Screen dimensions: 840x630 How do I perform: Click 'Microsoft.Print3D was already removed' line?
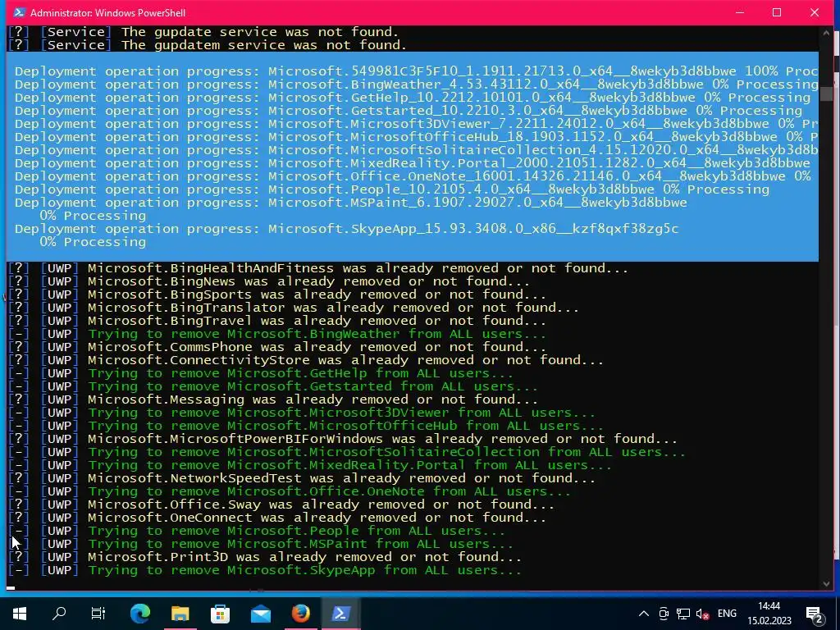(265, 557)
